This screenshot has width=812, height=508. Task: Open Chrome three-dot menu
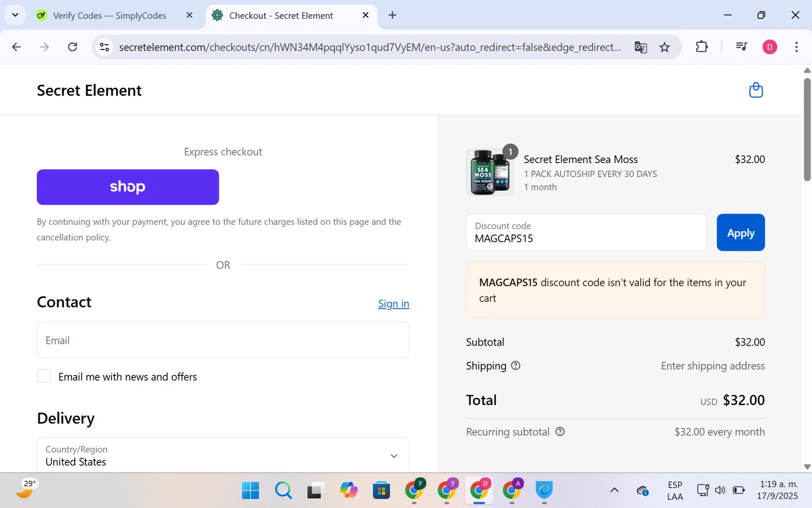796,47
